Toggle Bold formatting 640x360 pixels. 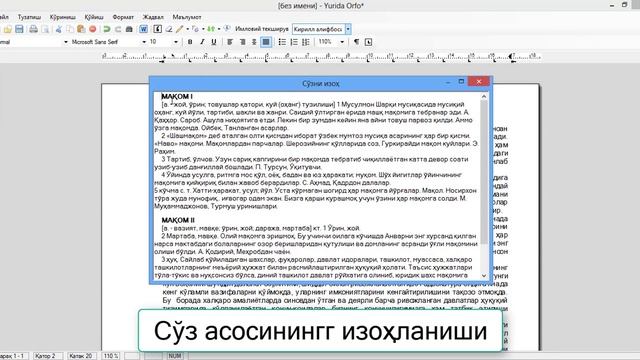(190, 42)
